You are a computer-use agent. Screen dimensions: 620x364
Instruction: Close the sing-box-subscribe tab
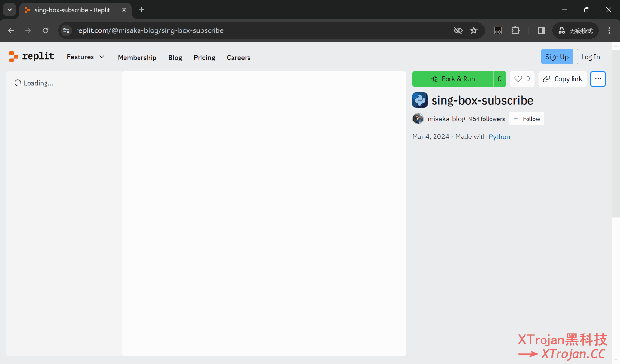(124, 10)
